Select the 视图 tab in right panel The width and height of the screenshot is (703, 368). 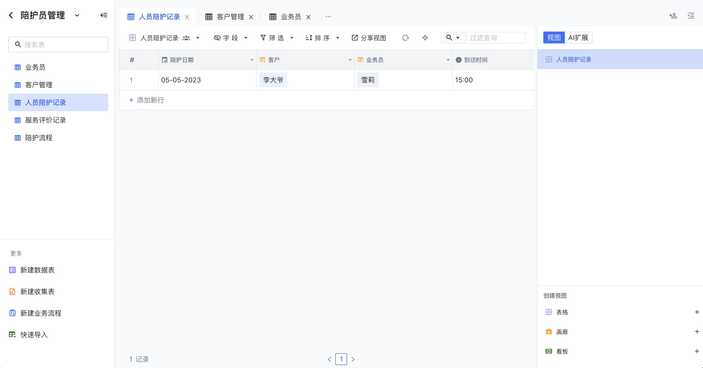[554, 38]
